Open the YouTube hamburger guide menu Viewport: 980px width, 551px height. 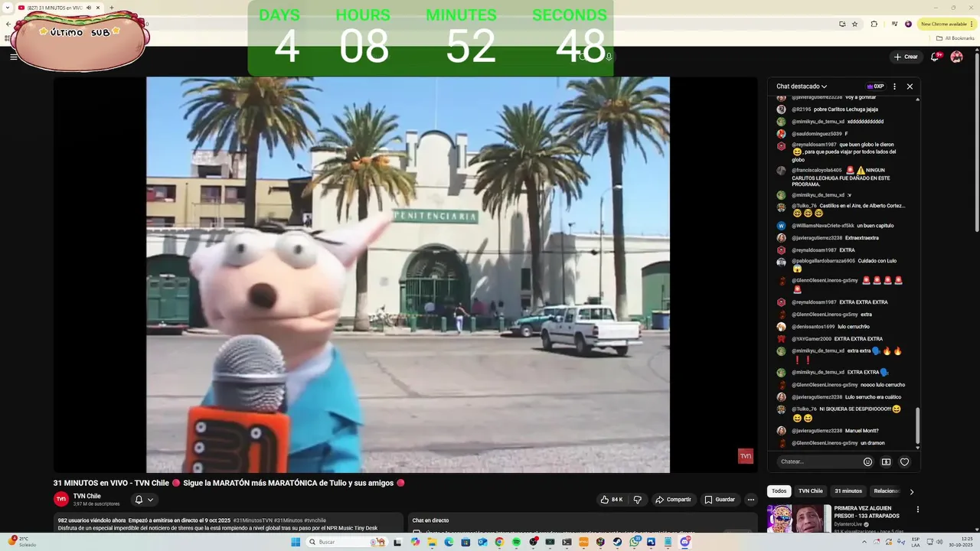coord(13,57)
